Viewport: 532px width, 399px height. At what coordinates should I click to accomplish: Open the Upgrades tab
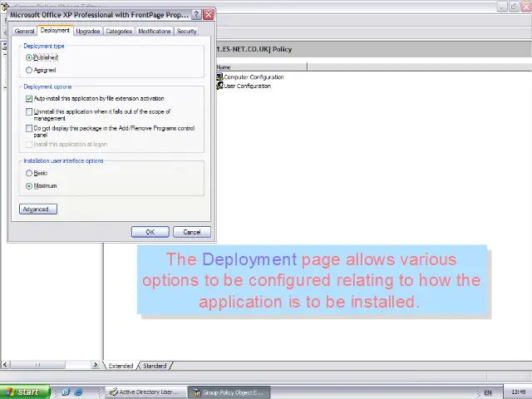pyautogui.click(x=88, y=31)
